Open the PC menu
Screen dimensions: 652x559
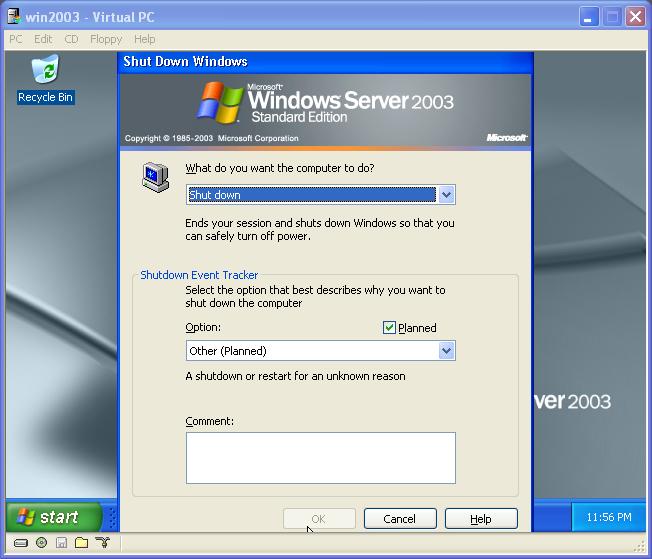coord(16,39)
